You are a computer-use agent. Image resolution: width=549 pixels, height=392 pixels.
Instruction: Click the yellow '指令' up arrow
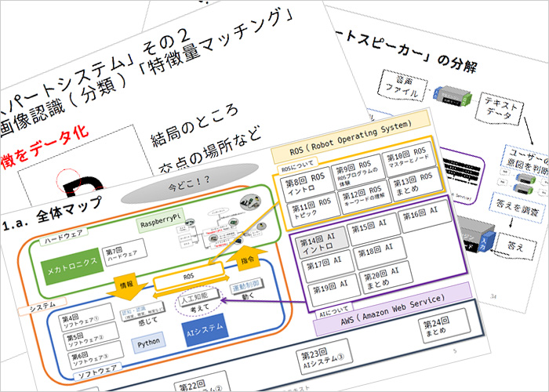[x=247, y=259]
